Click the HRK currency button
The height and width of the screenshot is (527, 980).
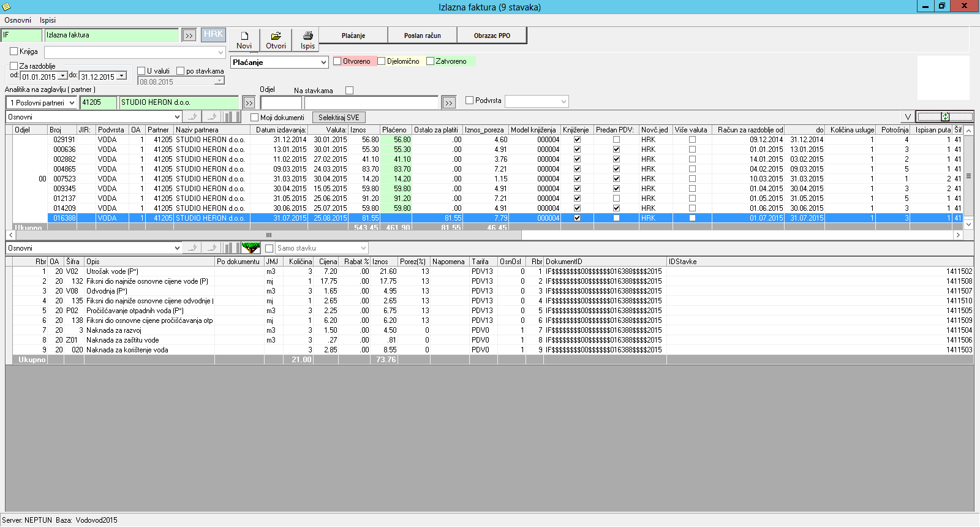pyautogui.click(x=213, y=34)
